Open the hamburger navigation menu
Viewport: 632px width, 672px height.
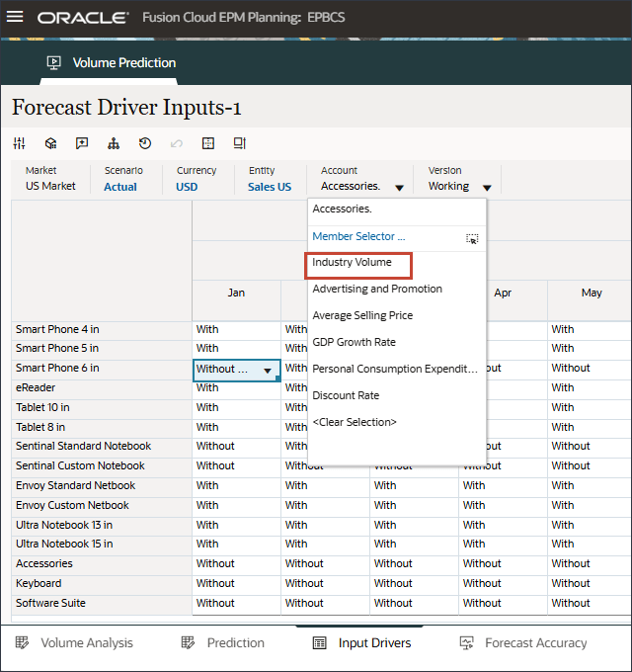pos(15,17)
